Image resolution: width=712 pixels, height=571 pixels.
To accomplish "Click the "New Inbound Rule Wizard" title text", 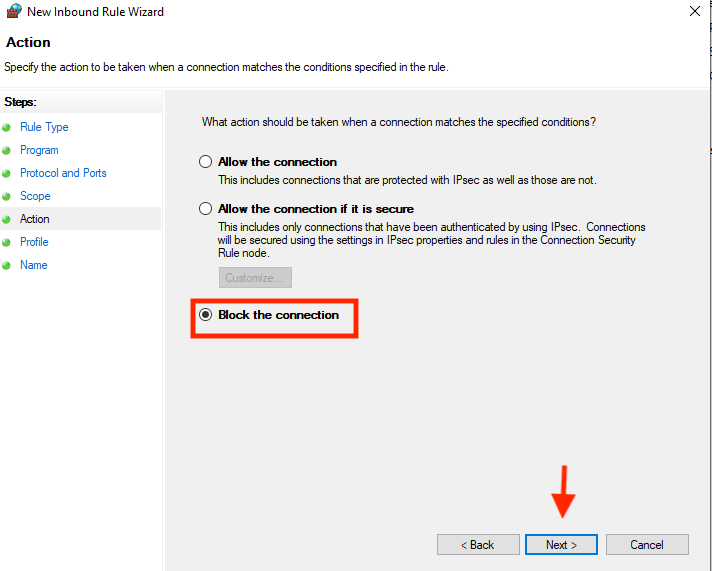I will 95,12.
